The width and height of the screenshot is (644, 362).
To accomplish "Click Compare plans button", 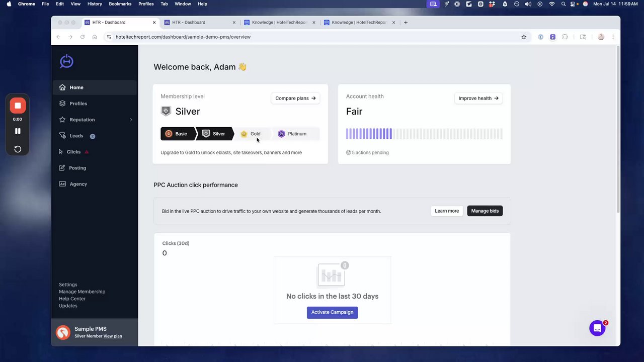I will tap(295, 98).
